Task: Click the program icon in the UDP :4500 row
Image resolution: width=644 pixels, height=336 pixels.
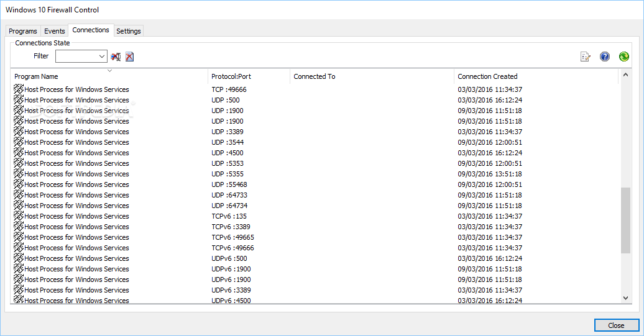Action: 19,153
